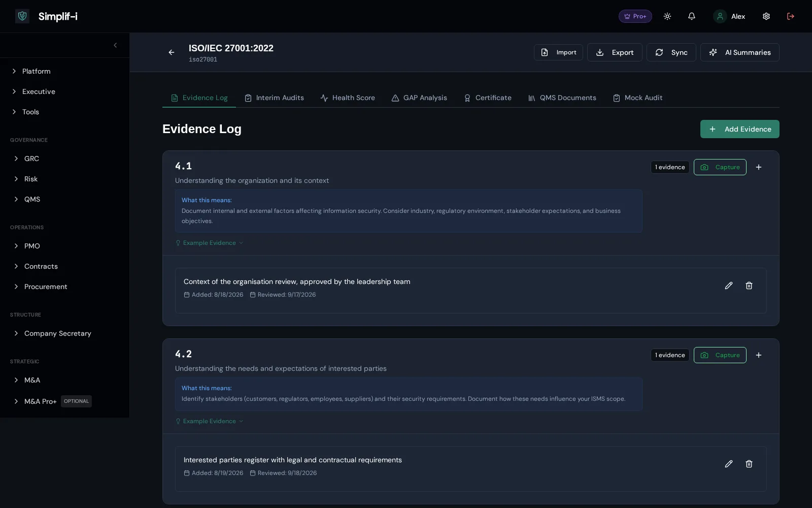Screen dimensions: 812x508
Task: Sync the ISO 27001 framework
Action: pyautogui.click(x=671, y=52)
